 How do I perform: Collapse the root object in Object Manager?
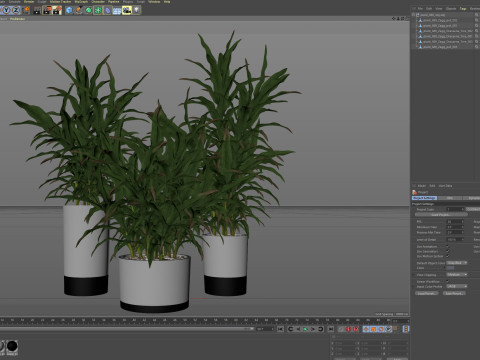point(414,15)
